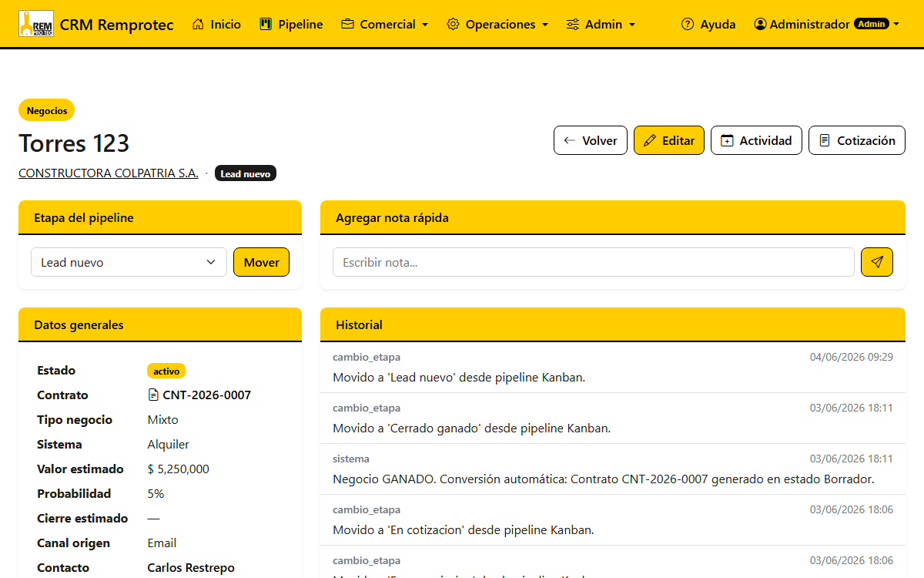Click the timestamp 04/06/2026 09:29
Viewport: 924px width, 578px height.
pyautogui.click(x=852, y=357)
